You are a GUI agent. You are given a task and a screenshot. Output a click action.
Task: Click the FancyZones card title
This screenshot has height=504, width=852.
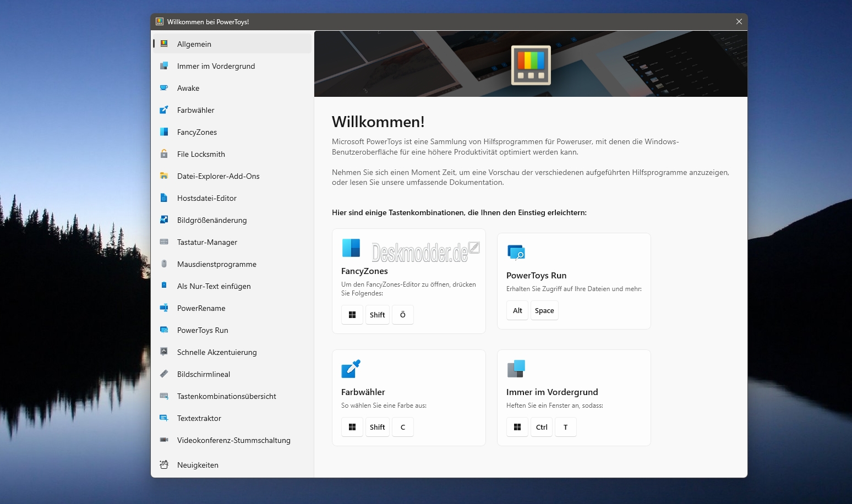pos(364,271)
